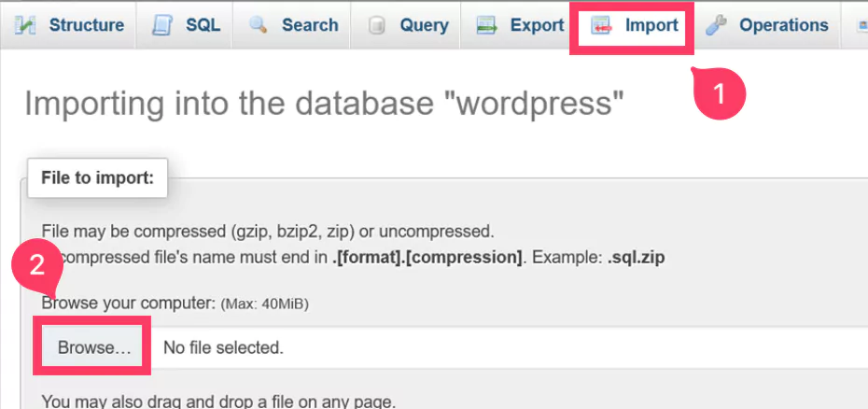Click the Search magnifier icon
Screen dimensions: 868x409
point(258,25)
